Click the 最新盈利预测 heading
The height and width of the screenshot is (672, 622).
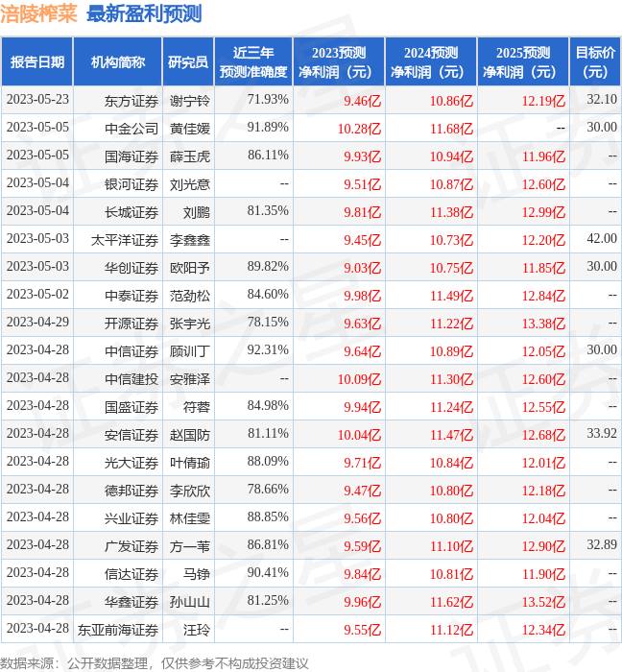144,13
